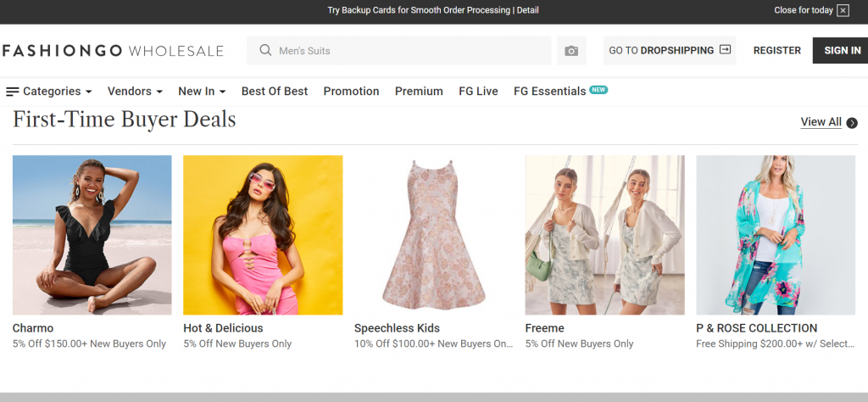Click Go To Dropshipping button
The image size is (868, 402).
pyautogui.click(x=670, y=50)
